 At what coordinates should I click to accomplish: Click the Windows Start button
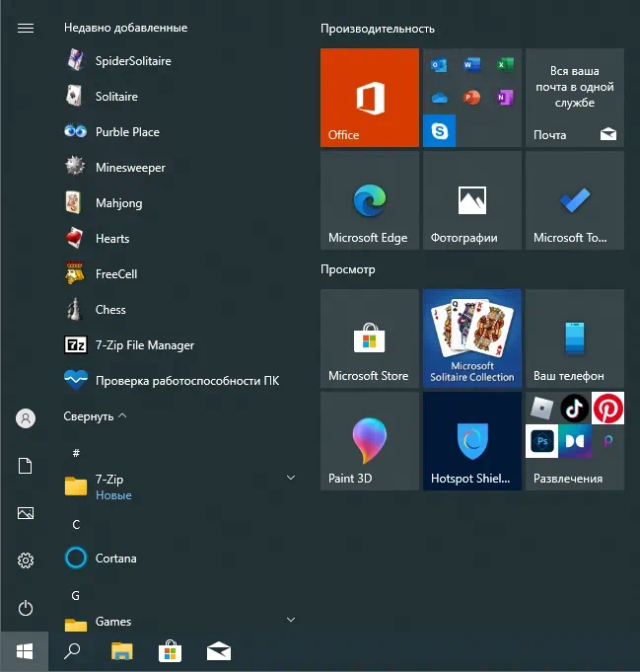click(x=25, y=652)
